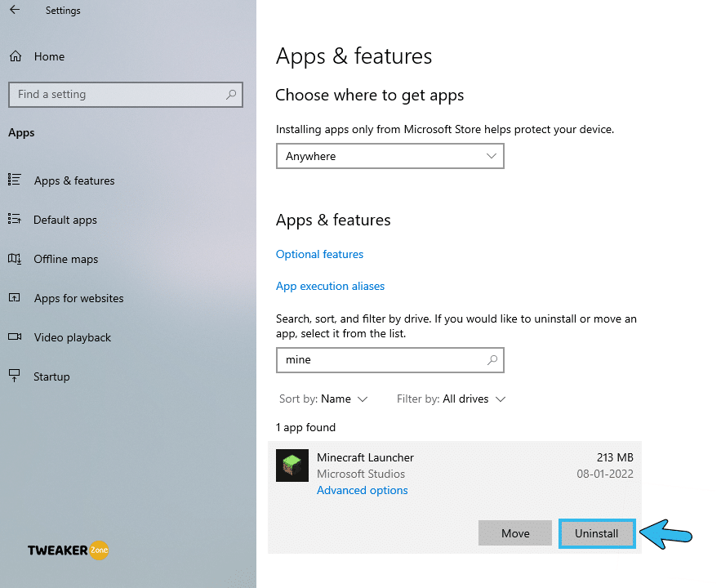Click the Choose where to get apps heading

(370, 96)
